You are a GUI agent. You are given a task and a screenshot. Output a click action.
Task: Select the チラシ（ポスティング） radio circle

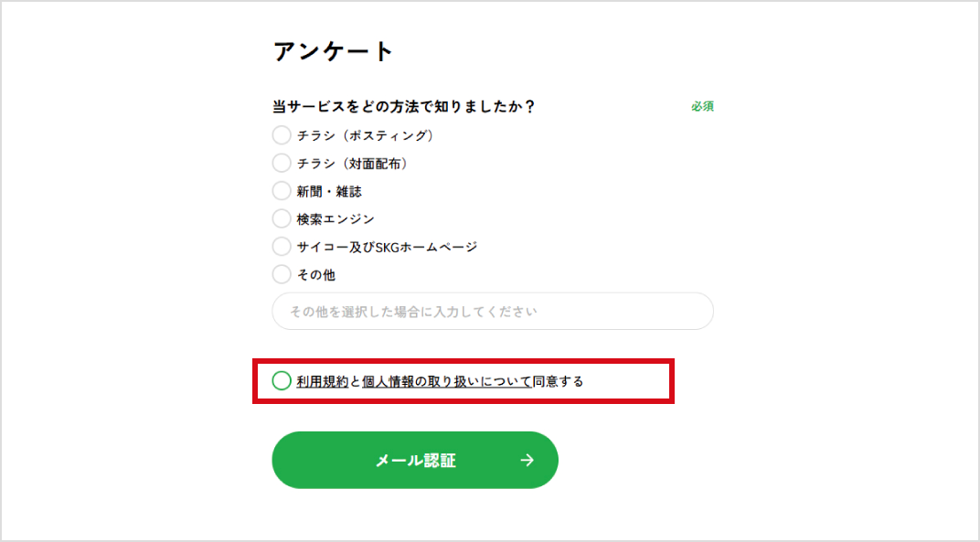tap(282, 135)
